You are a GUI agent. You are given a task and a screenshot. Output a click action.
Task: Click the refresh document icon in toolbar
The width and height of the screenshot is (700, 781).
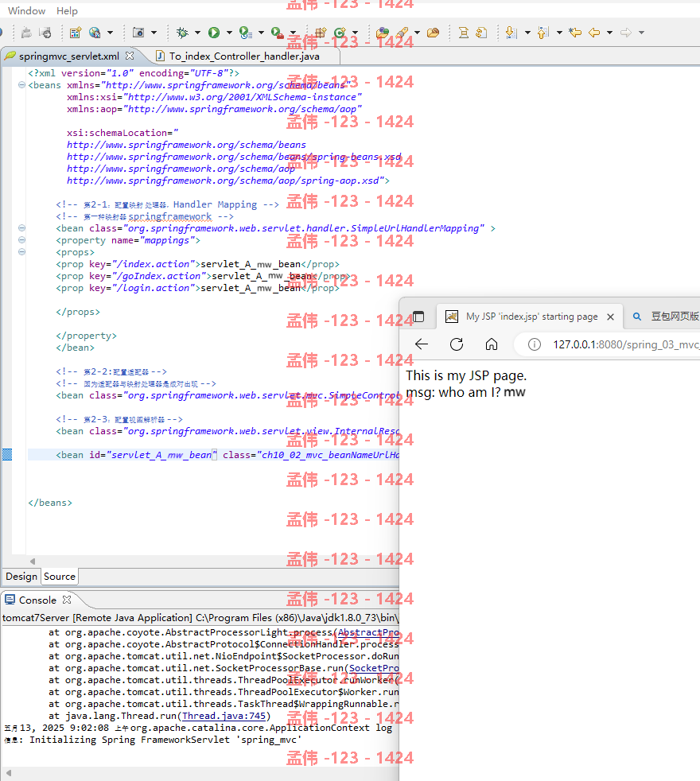coord(481,33)
